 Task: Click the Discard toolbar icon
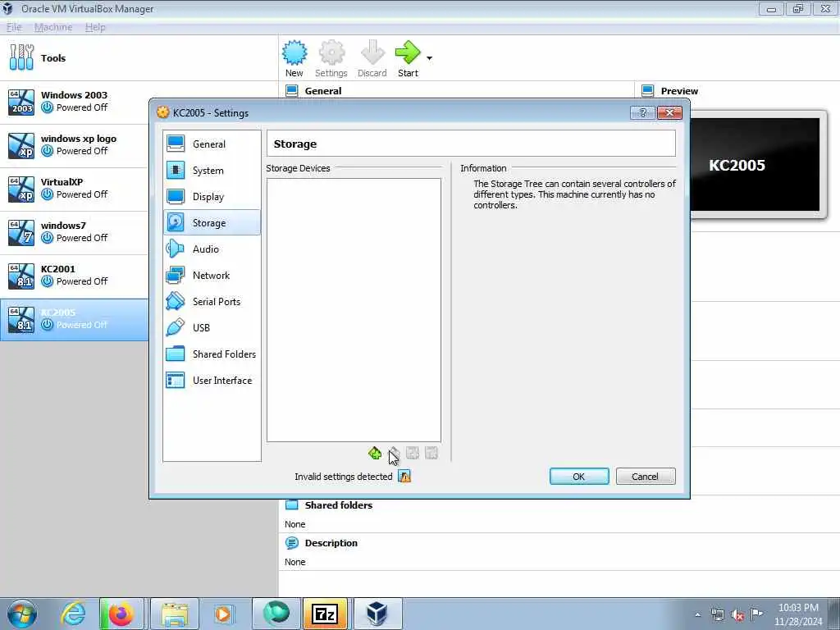click(x=372, y=59)
